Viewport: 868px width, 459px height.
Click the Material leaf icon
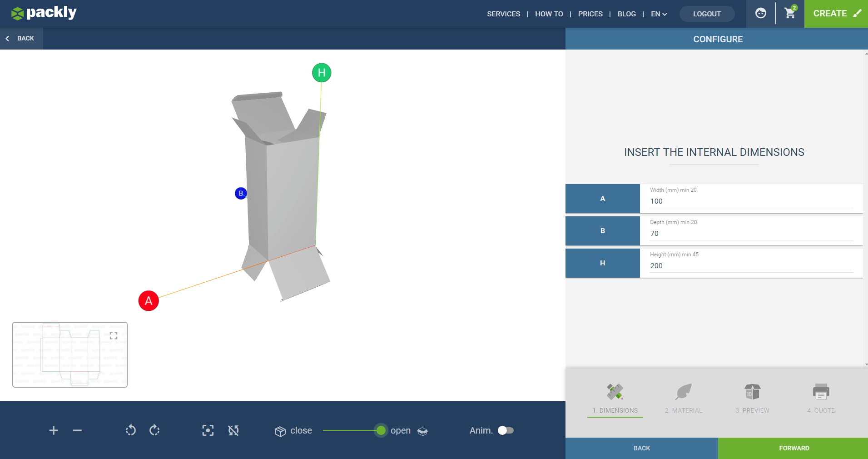(x=684, y=391)
